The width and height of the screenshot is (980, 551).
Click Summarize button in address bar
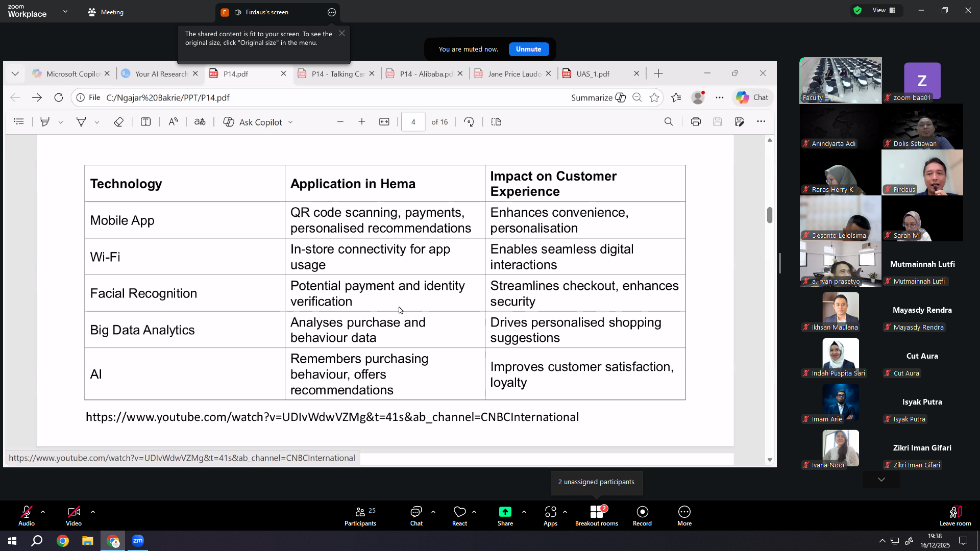click(x=598, y=97)
